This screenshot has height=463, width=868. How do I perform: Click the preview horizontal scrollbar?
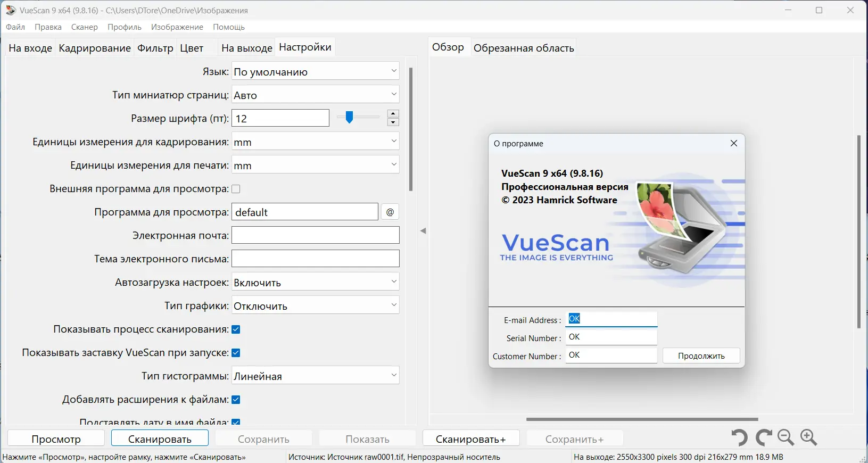point(642,419)
